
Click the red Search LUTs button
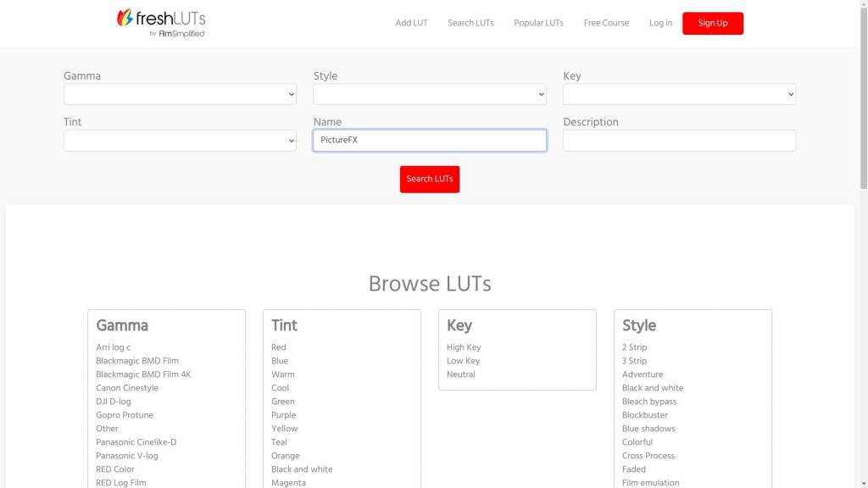pyautogui.click(x=430, y=180)
